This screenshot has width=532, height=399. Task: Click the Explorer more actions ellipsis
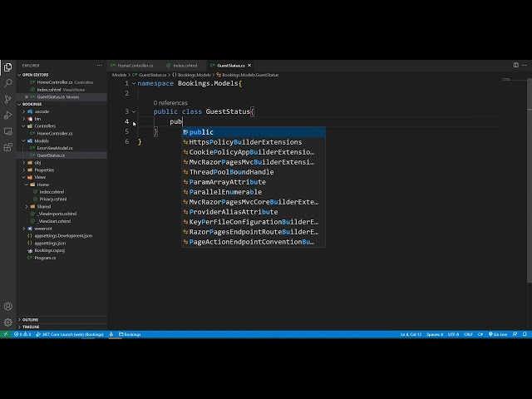click(99, 65)
